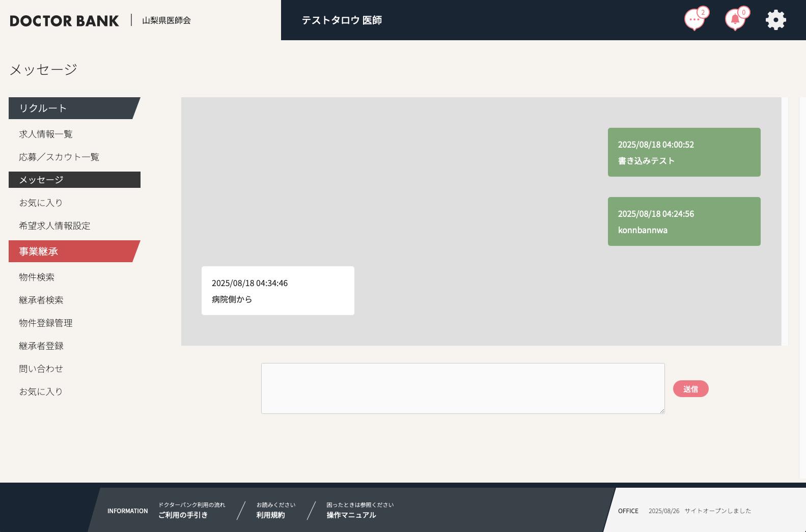Click the DOCTOR BANK logo
Image resolution: width=806 pixels, height=532 pixels.
coord(64,21)
